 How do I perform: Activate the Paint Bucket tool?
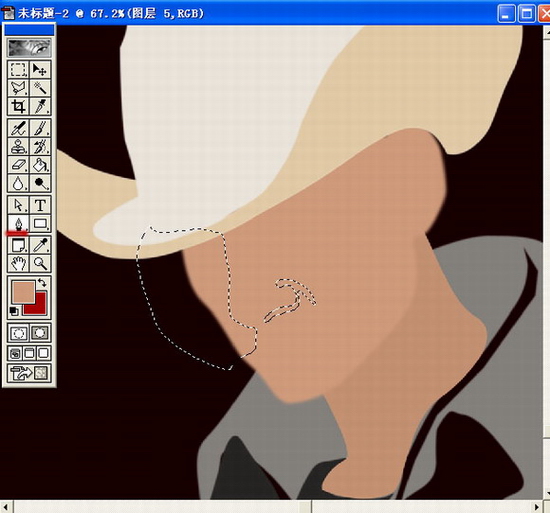point(40,164)
